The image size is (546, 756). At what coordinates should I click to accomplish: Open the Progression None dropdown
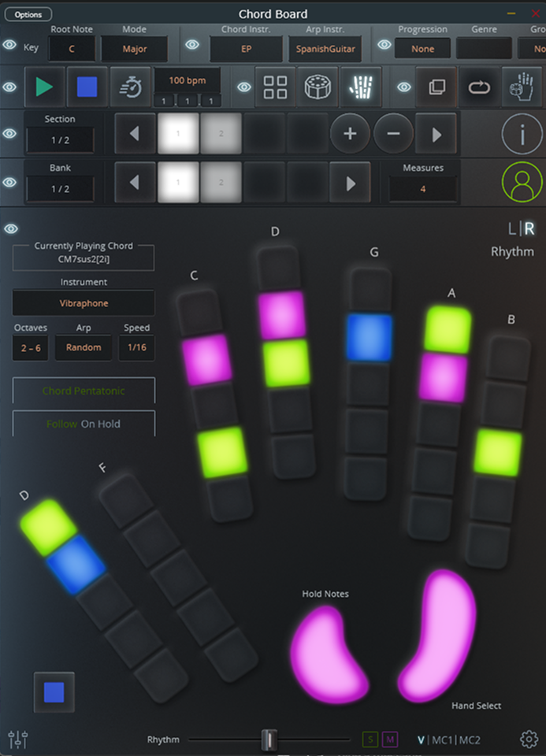tap(422, 49)
